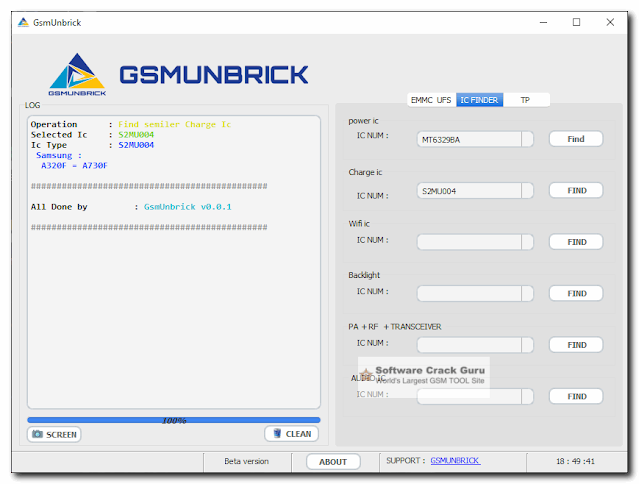The height and width of the screenshot is (484, 639).
Task: Click the camera icon on SCREEN button
Action: (37, 434)
